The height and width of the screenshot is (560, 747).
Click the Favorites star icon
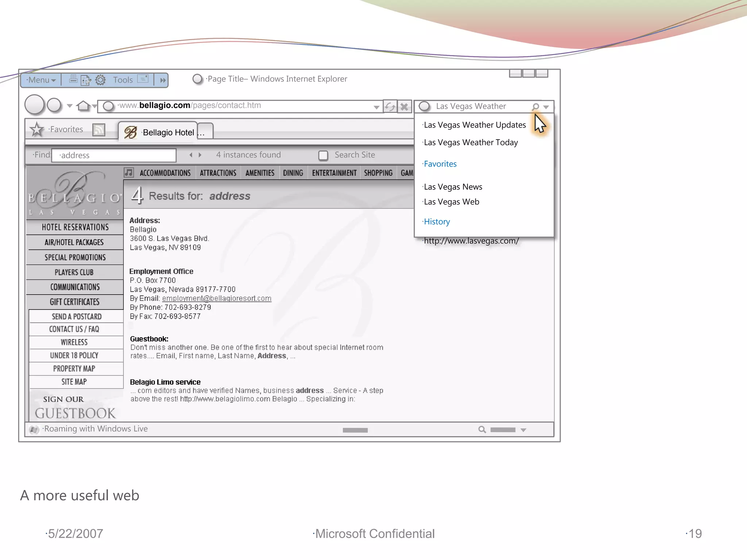pyautogui.click(x=37, y=129)
